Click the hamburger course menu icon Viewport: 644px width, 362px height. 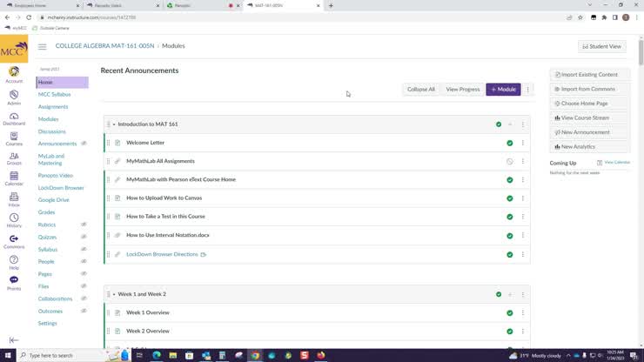click(x=43, y=46)
